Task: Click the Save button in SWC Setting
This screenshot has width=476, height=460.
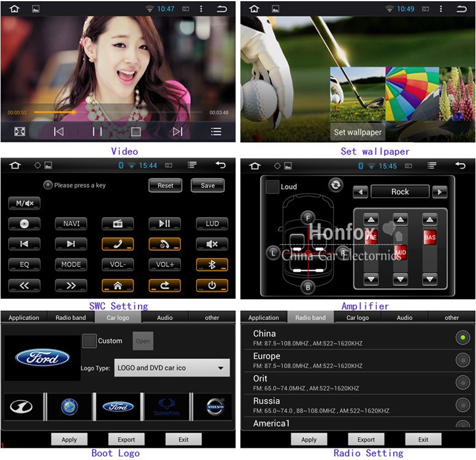Action: pyautogui.click(x=207, y=185)
